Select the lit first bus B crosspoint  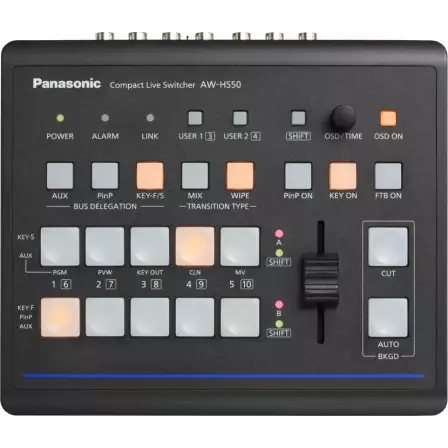[x=60, y=317]
